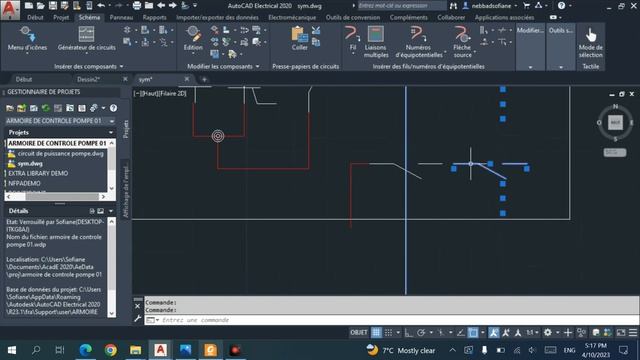This screenshot has height=360, width=640.
Task: Open the quick access toolbar customize dropdown
Action: (195, 6)
